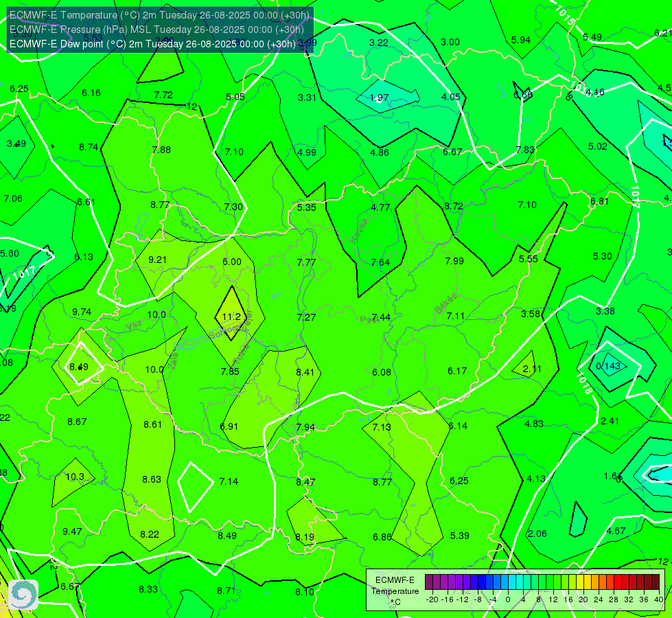672x618 pixels.
Task: Click the 7.64 grid value
Action: (380, 262)
